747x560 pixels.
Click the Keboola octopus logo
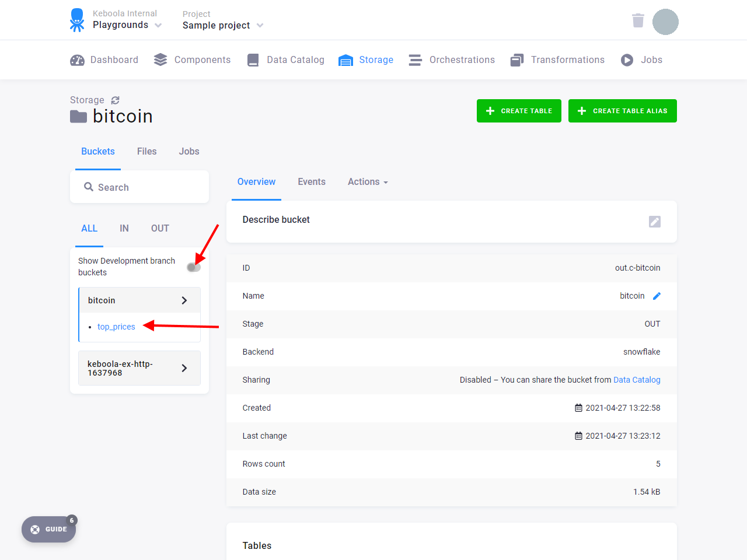click(x=77, y=20)
